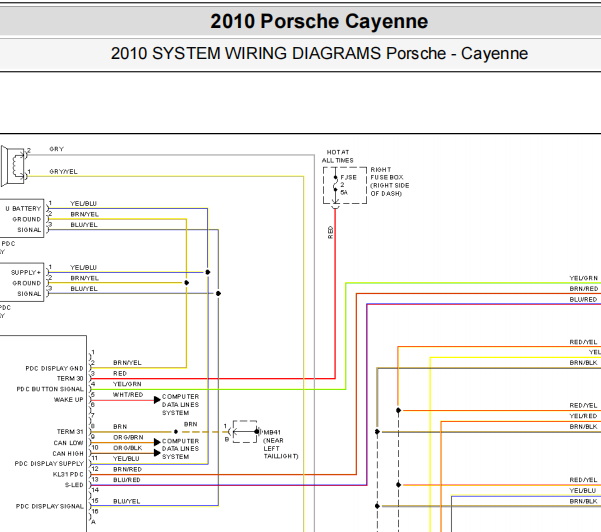The height and width of the screenshot is (532, 601).
Task: Click the "U BATTERY" terminal label
Action: (23, 209)
